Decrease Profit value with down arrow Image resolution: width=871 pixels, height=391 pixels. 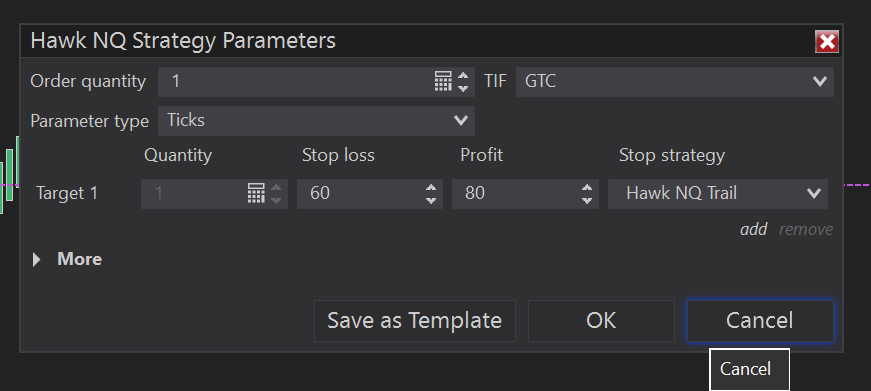pos(587,199)
